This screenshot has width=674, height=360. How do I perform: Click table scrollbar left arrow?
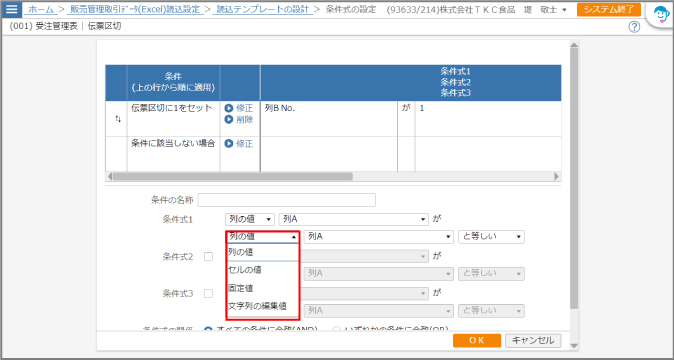click(x=109, y=177)
